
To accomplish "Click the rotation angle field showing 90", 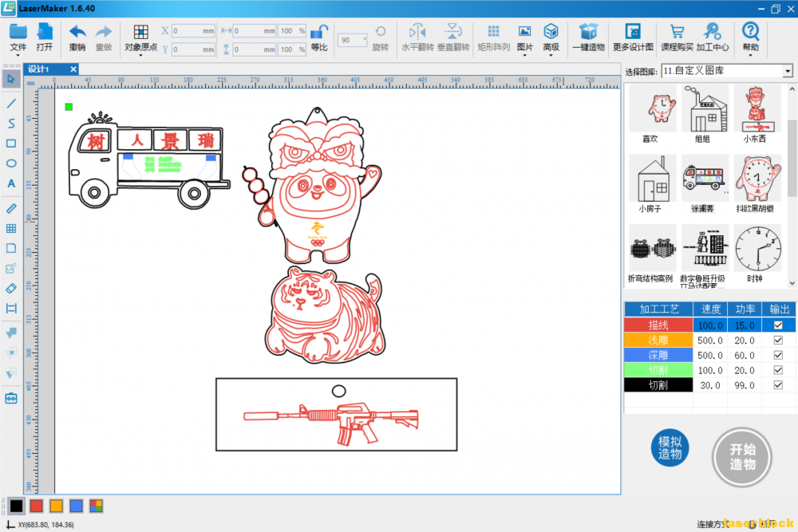I will pos(352,40).
